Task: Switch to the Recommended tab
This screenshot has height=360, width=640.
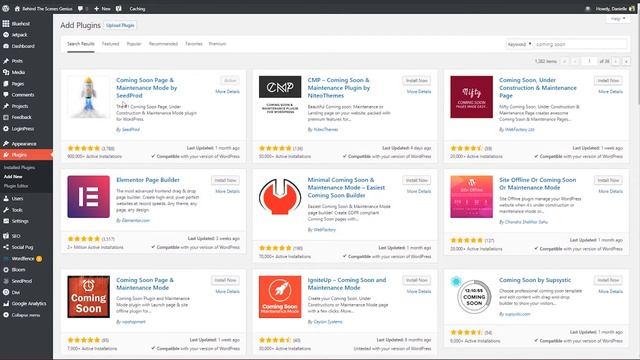Action: [163, 44]
